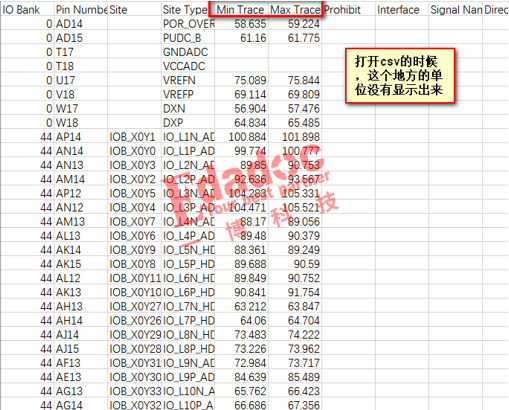This screenshot has height=410, width=509.
Task: Select the Site Type header cell
Action: (x=188, y=10)
